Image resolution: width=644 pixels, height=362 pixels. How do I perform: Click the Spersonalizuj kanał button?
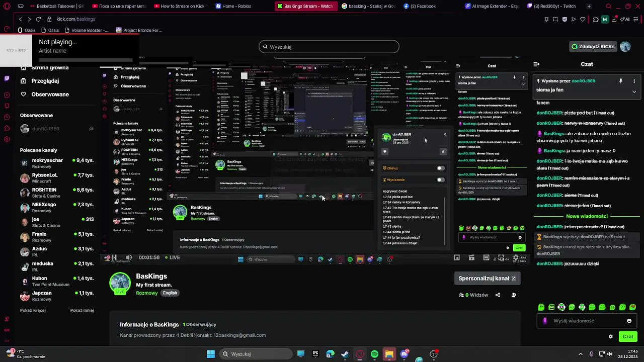click(x=487, y=278)
